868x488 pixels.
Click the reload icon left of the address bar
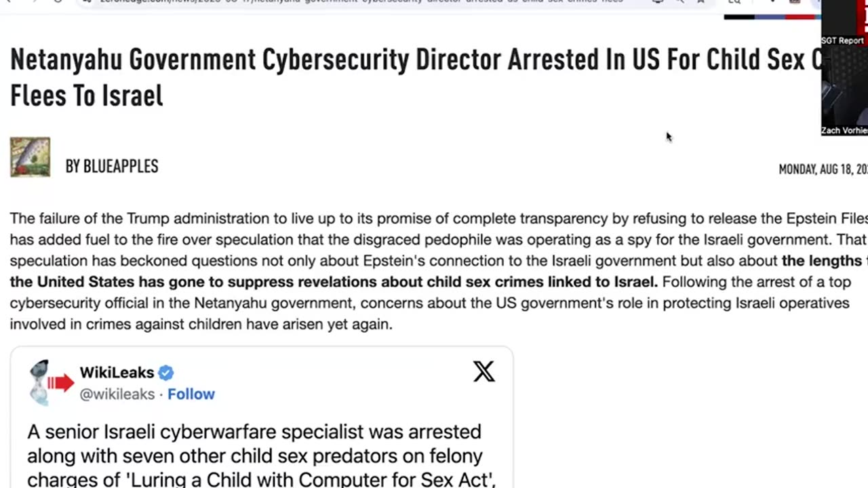click(x=58, y=2)
